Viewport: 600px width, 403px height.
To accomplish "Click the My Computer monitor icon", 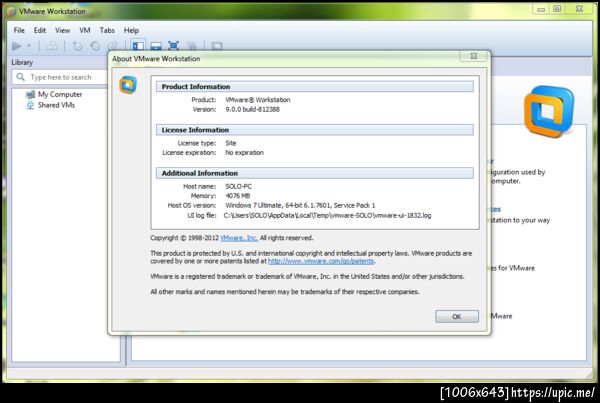I will coord(30,94).
